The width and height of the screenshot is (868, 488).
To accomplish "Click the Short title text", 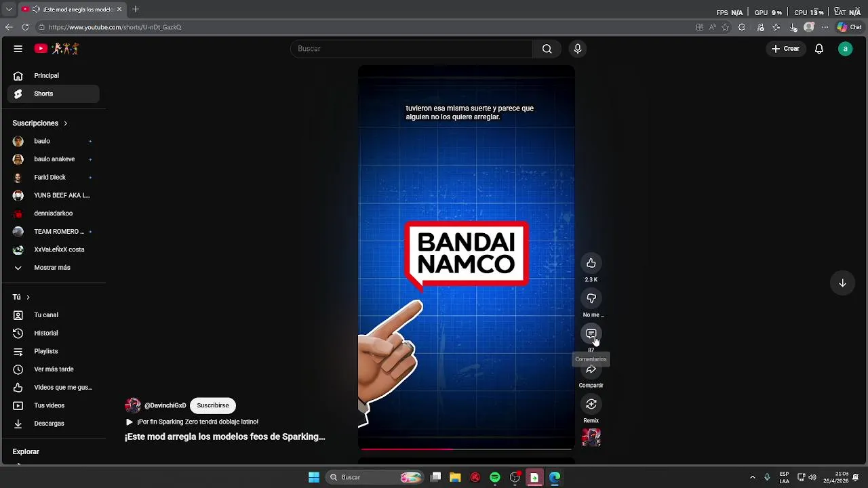I will (225, 437).
